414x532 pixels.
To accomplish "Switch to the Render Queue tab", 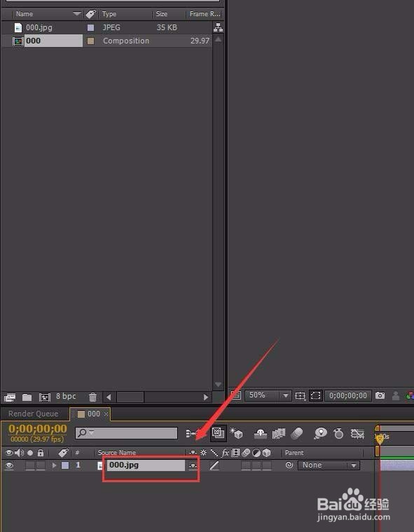I will tap(33, 414).
